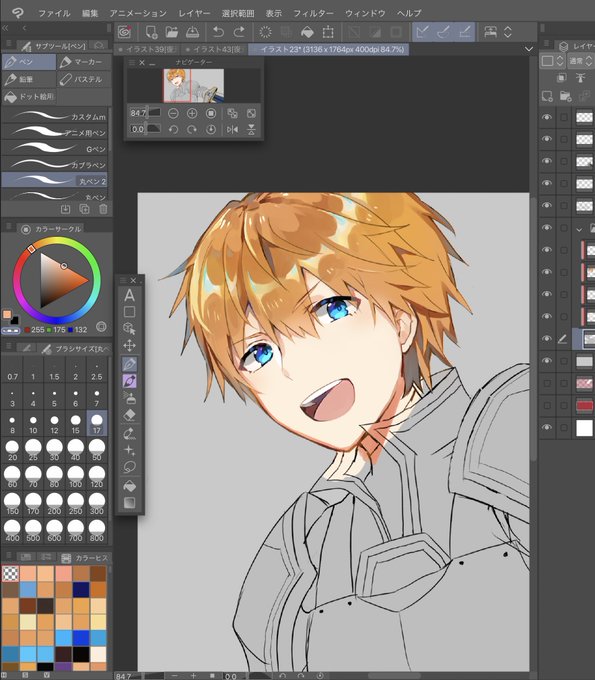The width and height of the screenshot is (595, 680).
Task: Collapse the layer folder chevron
Action: tap(579, 229)
